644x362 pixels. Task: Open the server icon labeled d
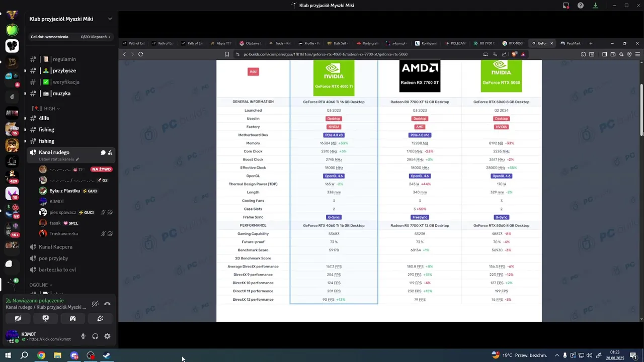(x=12, y=96)
